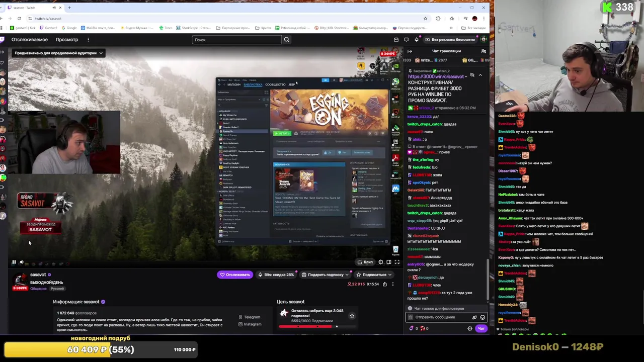Click sasavot channel avatar
The image size is (644, 362).
click(20, 281)
